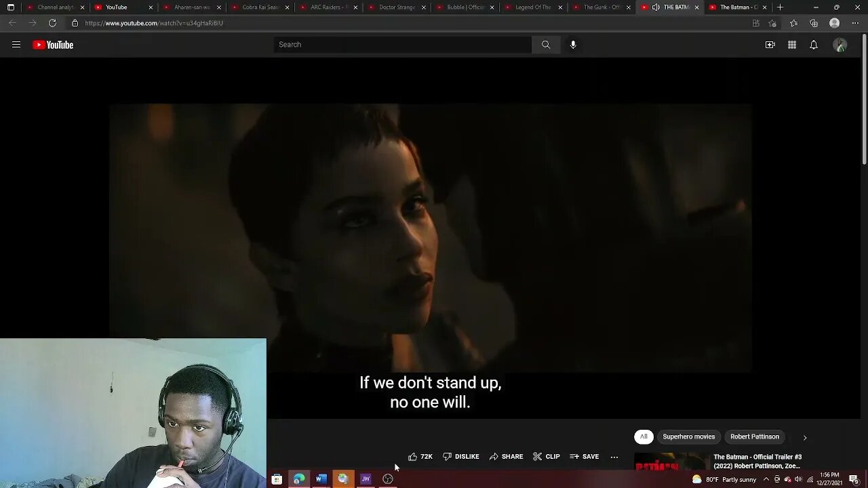Open volume control in system tray
The height and width of the screenshot is (488, 868).
tap(798, 479)
